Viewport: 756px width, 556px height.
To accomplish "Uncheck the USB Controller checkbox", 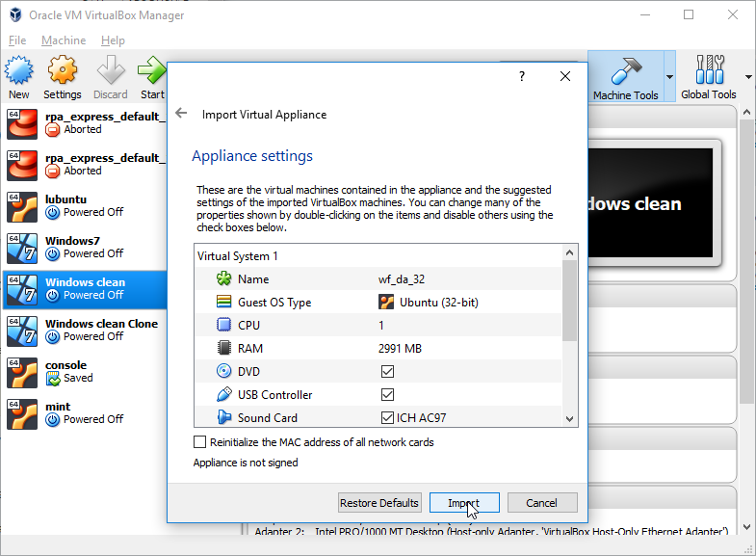I will (x=387, y=394).
